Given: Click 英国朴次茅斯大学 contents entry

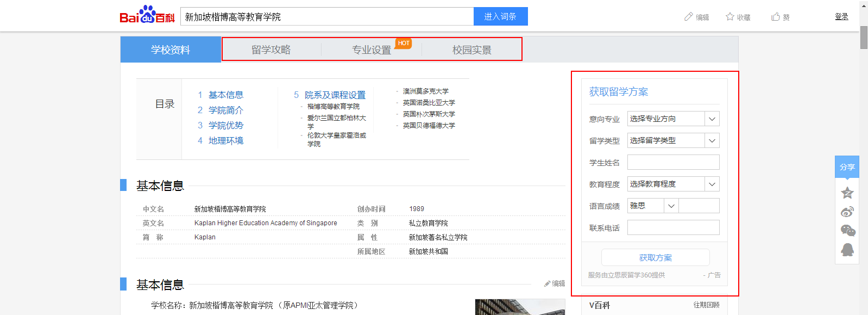Looking at the screenshot, I should [x=429, y=114].
